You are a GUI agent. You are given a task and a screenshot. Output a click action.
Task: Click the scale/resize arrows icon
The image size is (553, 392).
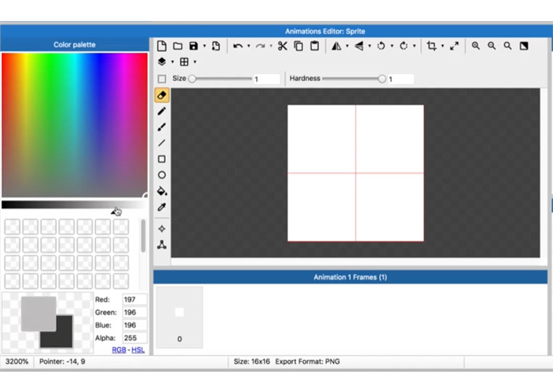(x=454, y=46)
